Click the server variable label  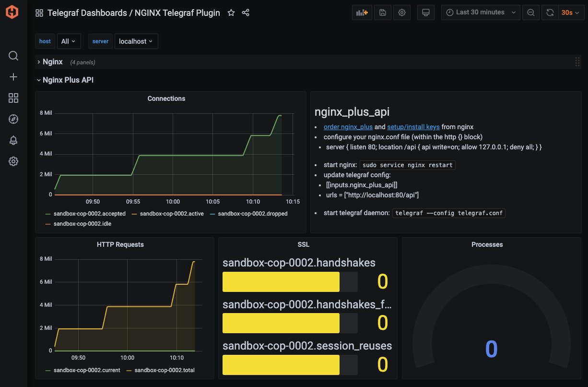click(101, 41)
